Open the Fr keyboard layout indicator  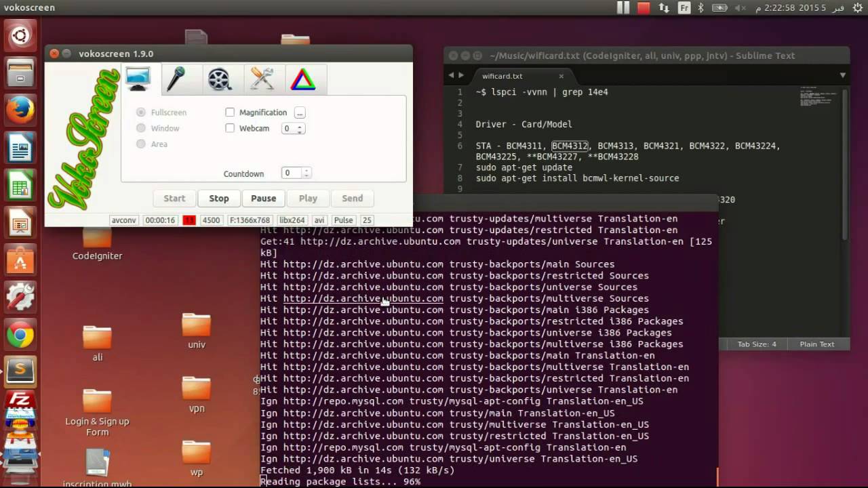[x=684, y=7]
